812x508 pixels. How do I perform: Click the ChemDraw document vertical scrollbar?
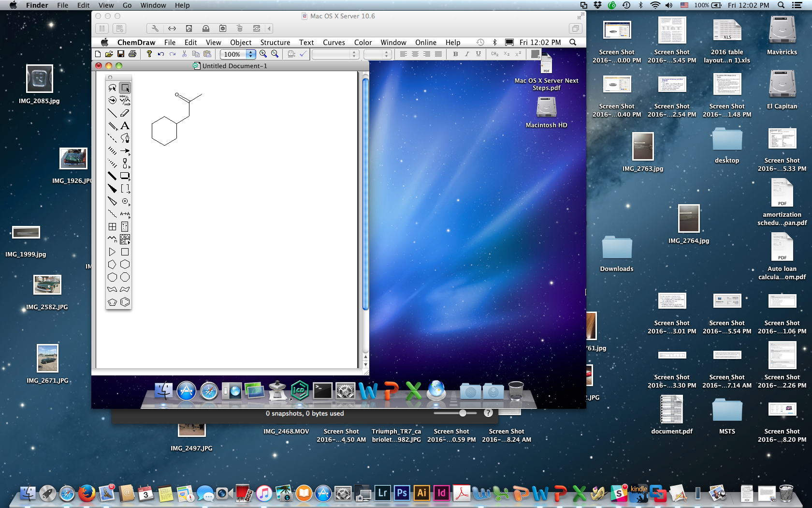tap(365, 194)
